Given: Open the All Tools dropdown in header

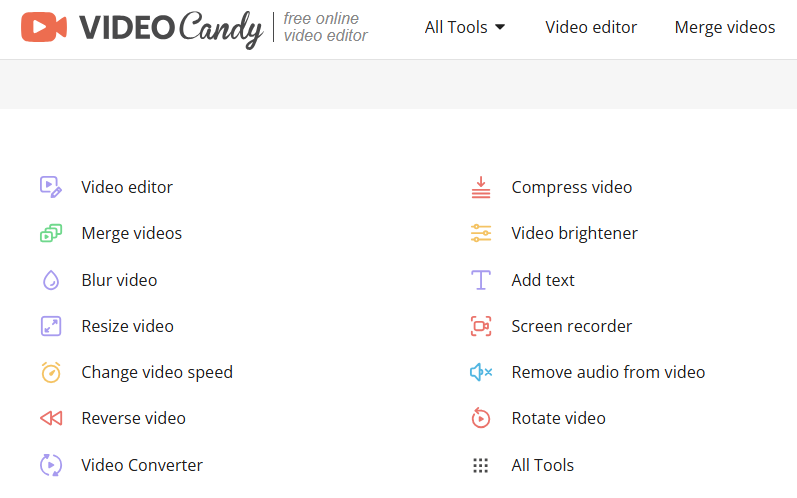Looking at the screenshot, I should coord(465,27).
